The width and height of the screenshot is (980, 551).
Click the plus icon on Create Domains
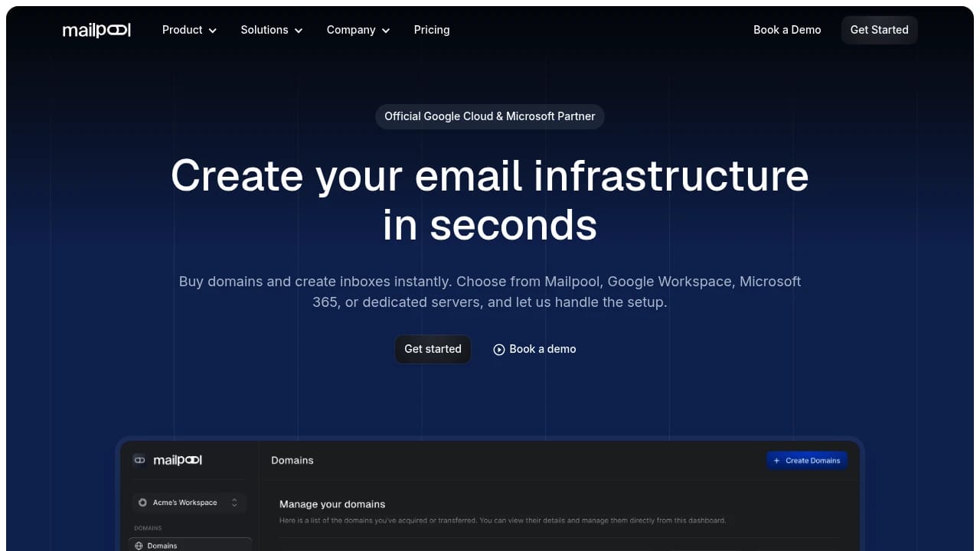776,461
